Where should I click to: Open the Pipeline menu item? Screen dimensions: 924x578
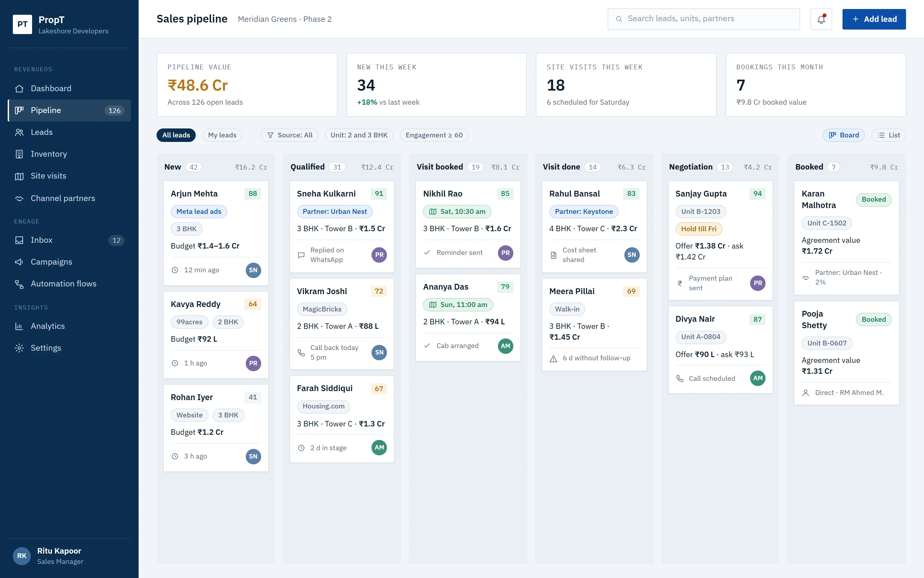coord(69,110)
